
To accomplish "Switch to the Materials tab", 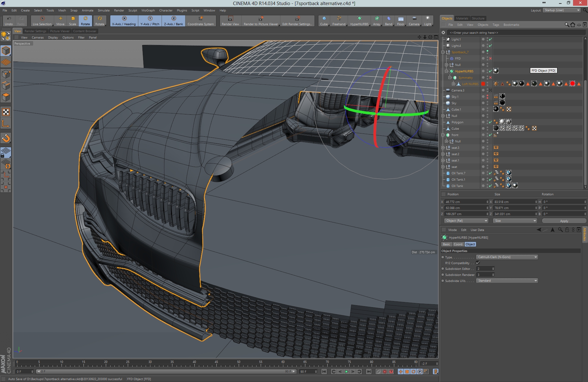I will tap(462, 18).
